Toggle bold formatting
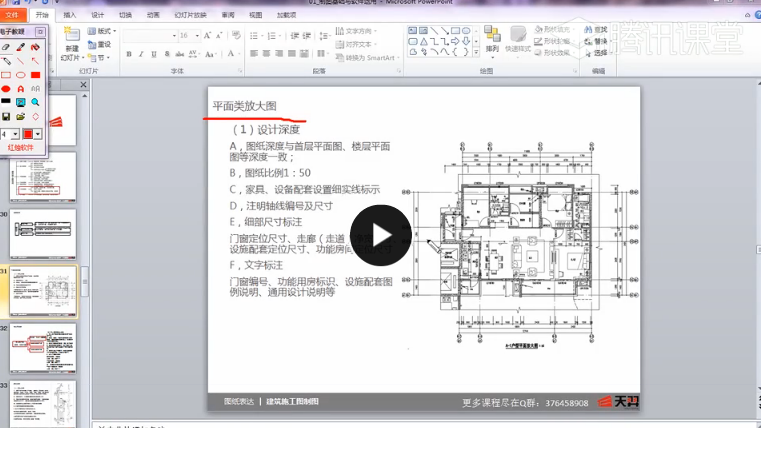 (129, 54)
